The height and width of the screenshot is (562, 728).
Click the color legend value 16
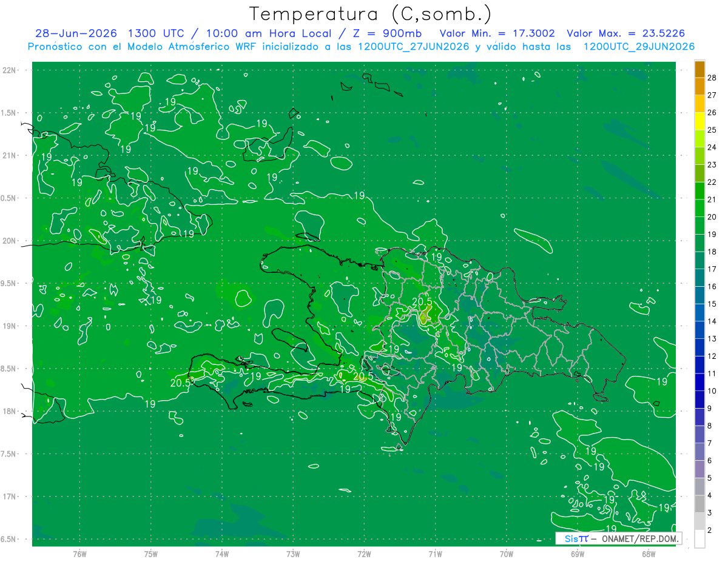tap(712, 287)
